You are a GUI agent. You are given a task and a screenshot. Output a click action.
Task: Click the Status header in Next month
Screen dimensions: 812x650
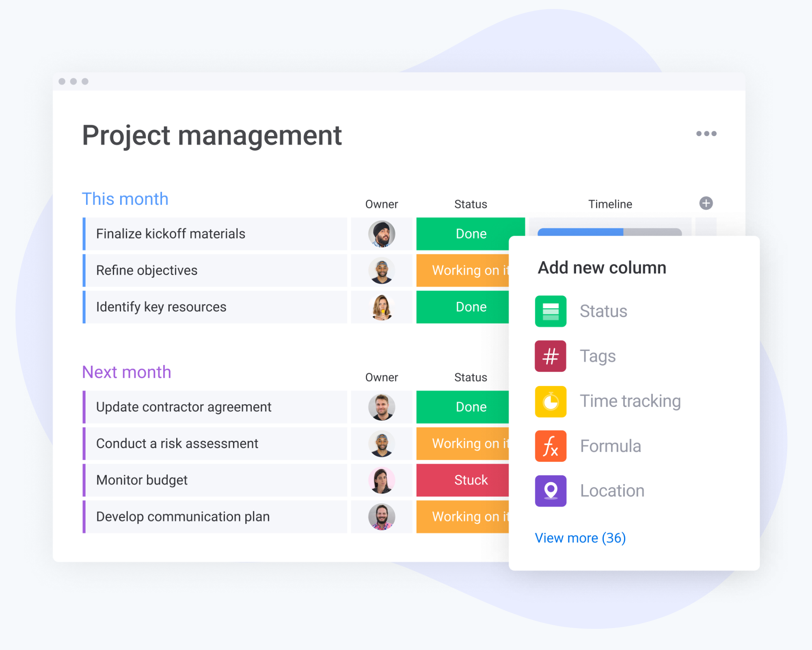471,377
